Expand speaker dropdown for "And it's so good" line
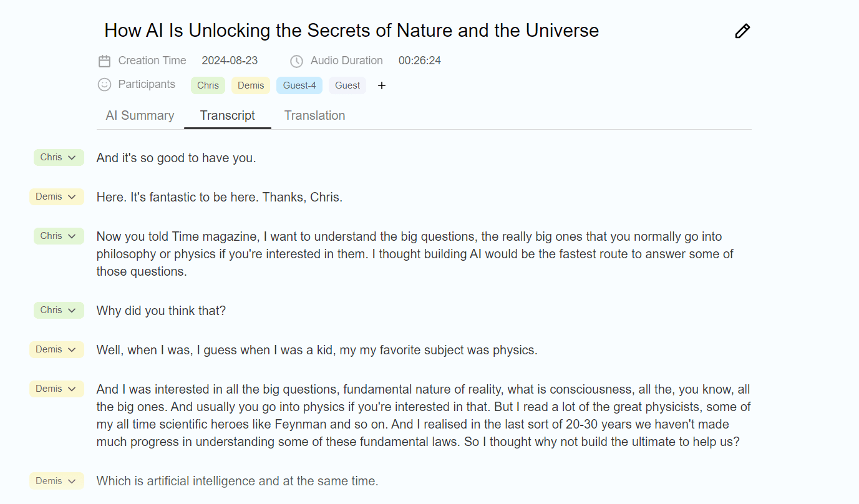Image resolution: width=859 pixels, height=504 pixels. coord(59,158)
